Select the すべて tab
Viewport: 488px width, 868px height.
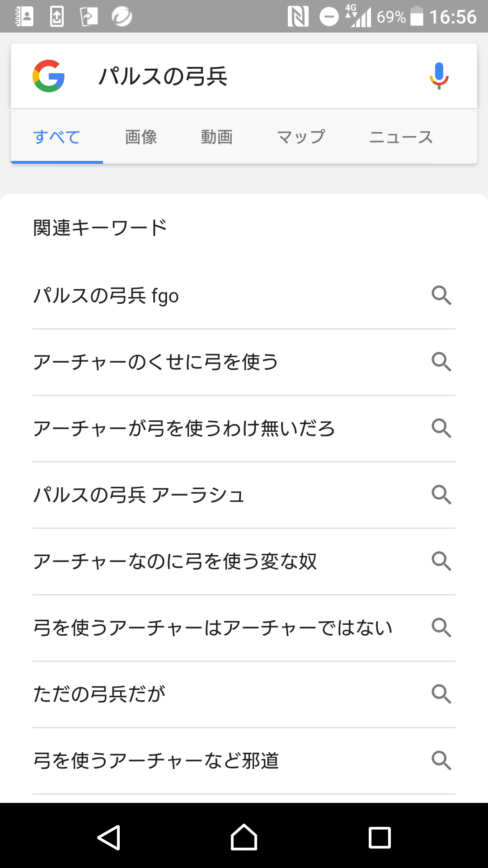tap(57, 137)
